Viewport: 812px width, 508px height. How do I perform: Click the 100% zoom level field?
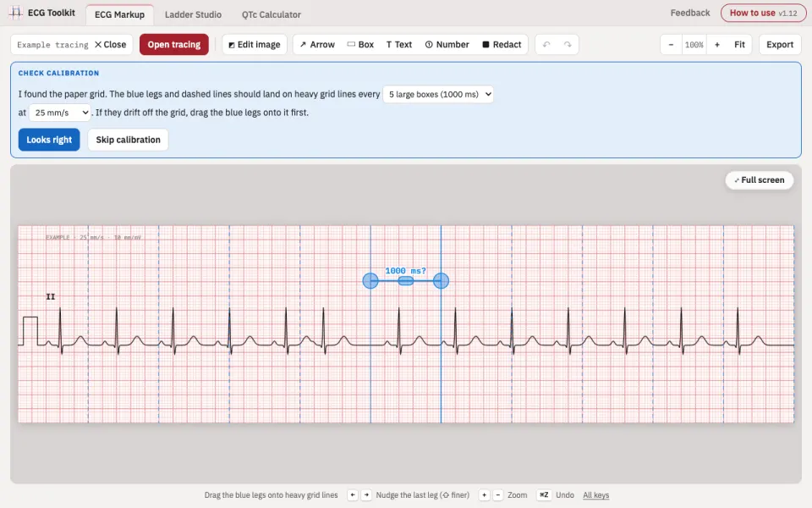pyautogui.click(x=694, y=45)
